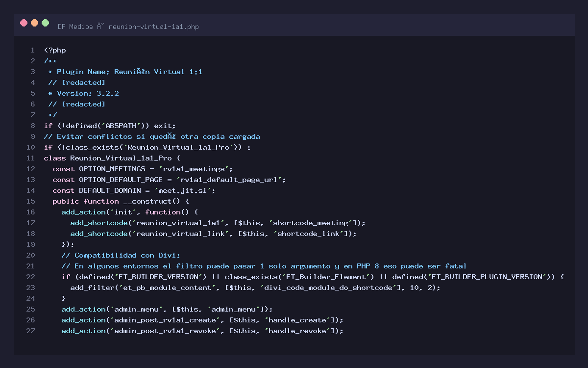Click line number 1 in the gutter
The width and height of the screenshot is (588, 368).
click(32, 50)
